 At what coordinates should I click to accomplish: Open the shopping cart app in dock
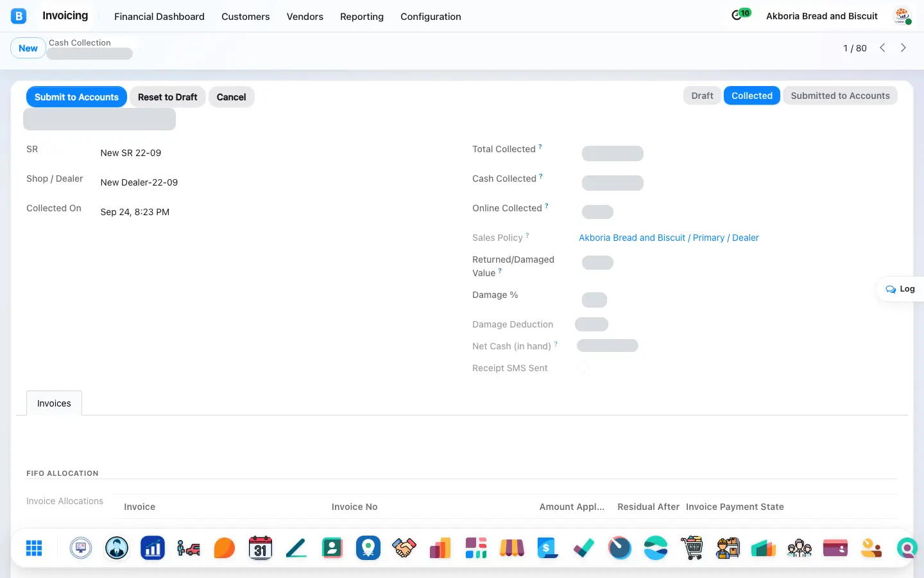(x=692, y=548)
